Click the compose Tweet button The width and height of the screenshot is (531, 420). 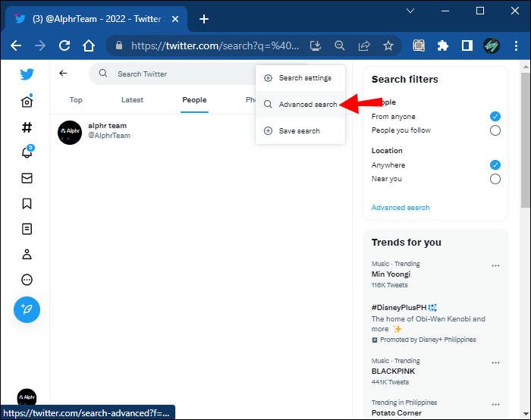(27, 309)
